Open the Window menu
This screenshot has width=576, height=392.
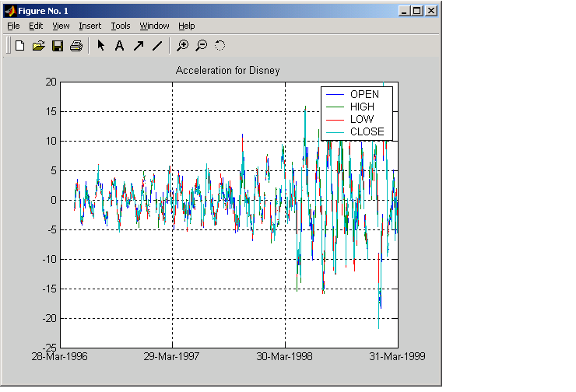click(154, 26)
